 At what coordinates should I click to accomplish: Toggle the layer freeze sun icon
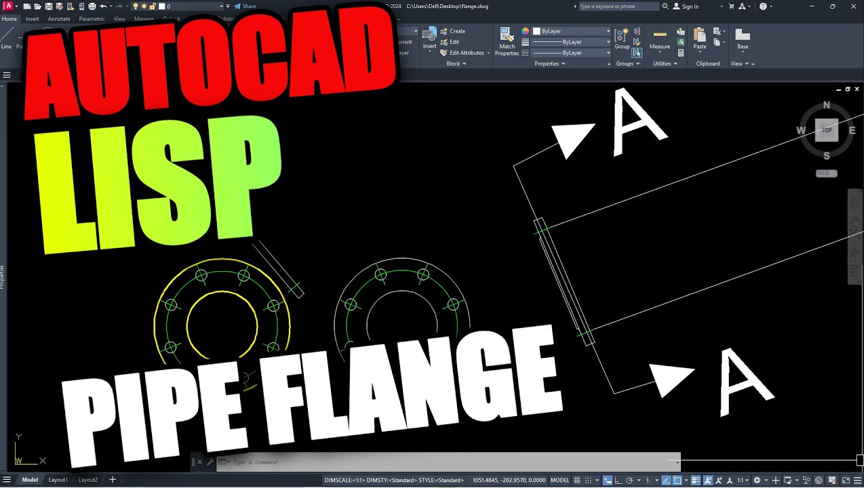[x=144, y=6]
